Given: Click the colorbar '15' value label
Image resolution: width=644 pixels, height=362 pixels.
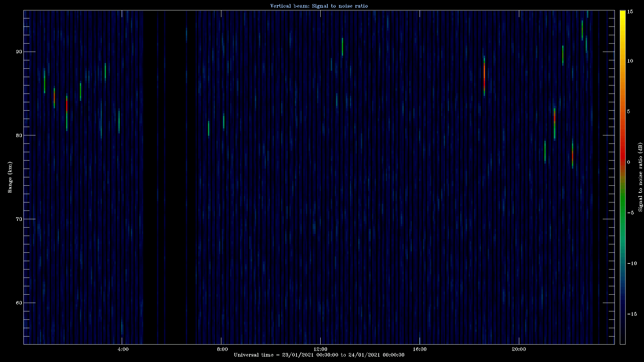Looking at the screenshot, I should point(630,12).
